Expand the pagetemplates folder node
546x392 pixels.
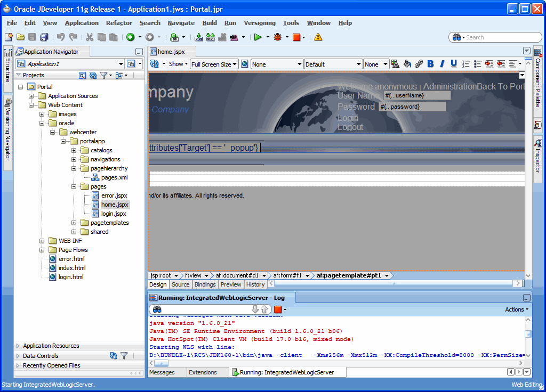(x=74, y=223)
